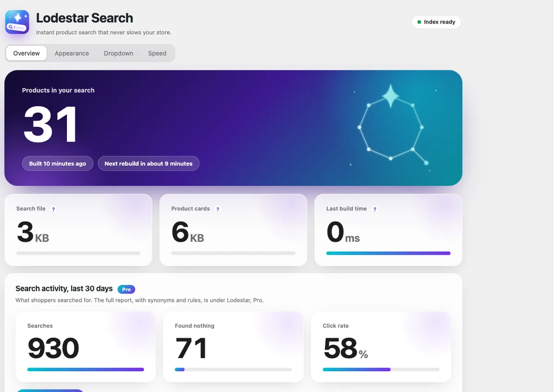Click the 'Searches' label
This screenshot has width=554, height=392.
(x=40, y=326)
